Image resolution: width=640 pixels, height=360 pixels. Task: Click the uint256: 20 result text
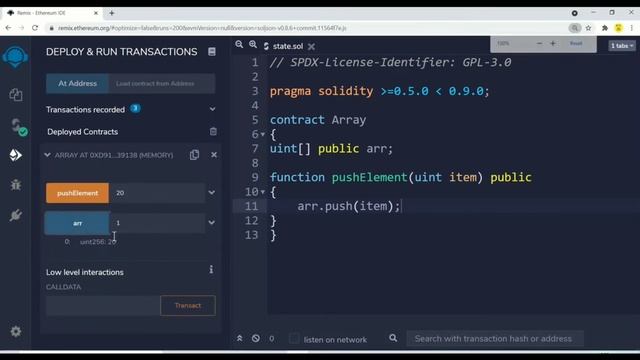pos(98,242)
